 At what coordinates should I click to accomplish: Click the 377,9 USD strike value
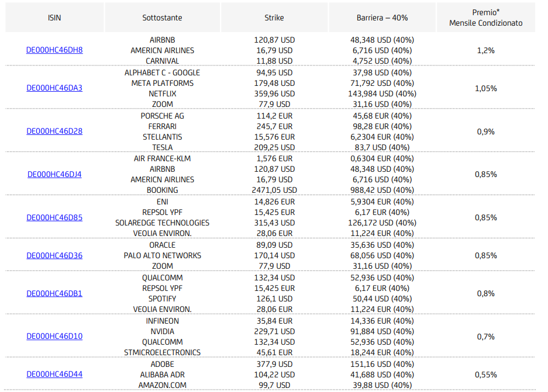pos(274,364)
